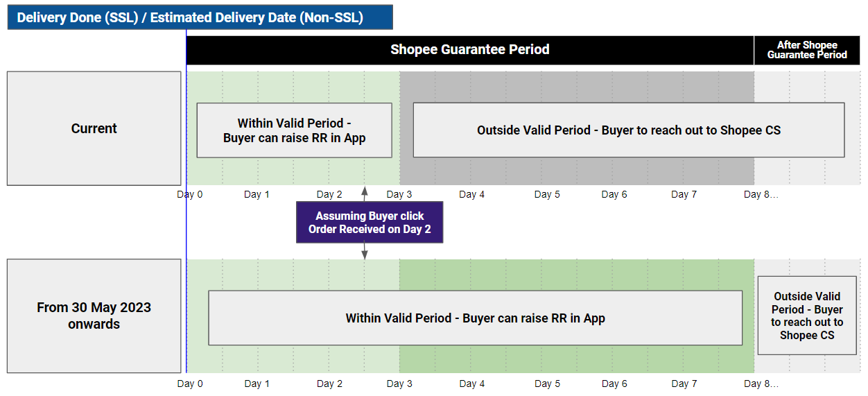Click the After Shopee Guarantee Period header
The height and width of the screenshot is (396, 868).
807,50
